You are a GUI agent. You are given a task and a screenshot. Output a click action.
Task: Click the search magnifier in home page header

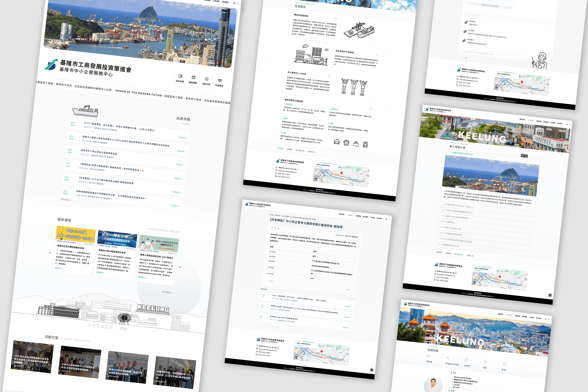pos(238,3)
